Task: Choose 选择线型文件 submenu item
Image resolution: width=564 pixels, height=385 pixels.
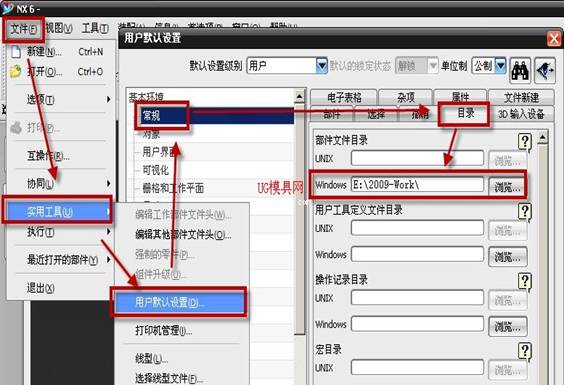Action: 183,378
